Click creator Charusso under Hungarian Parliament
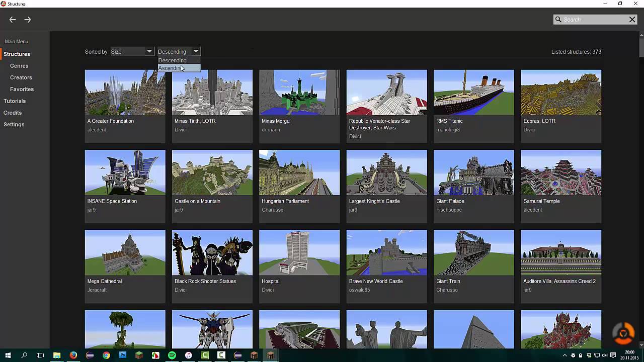The image size is (644, 362). click(x=272, y=210)
